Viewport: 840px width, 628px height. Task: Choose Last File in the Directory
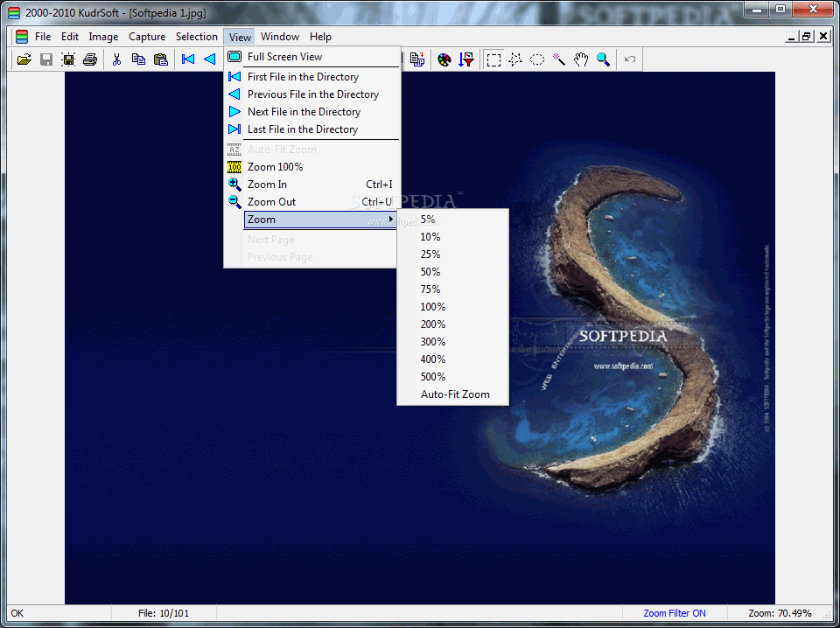point(312,129)
